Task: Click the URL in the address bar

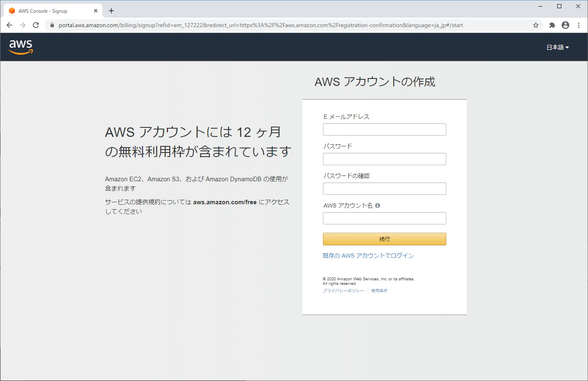Action: [x=261, y=25]
